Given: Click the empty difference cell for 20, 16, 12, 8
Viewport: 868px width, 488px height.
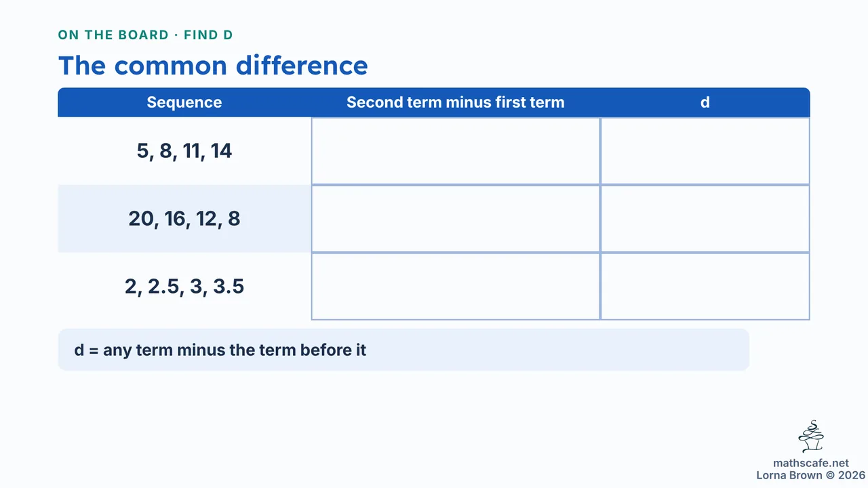Looking at the screenshot, I should pos(456,219).
